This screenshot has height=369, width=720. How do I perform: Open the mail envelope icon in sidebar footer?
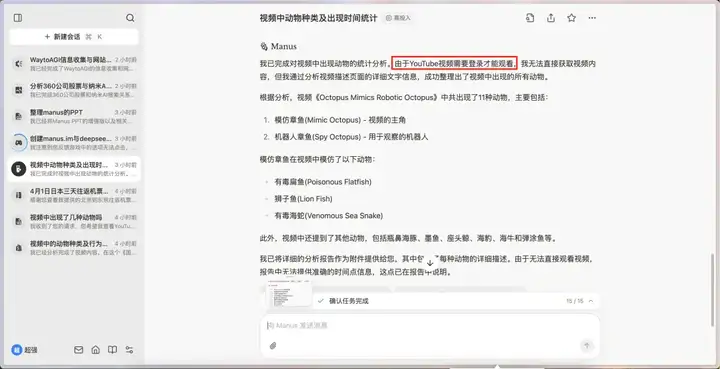(79, 350)
